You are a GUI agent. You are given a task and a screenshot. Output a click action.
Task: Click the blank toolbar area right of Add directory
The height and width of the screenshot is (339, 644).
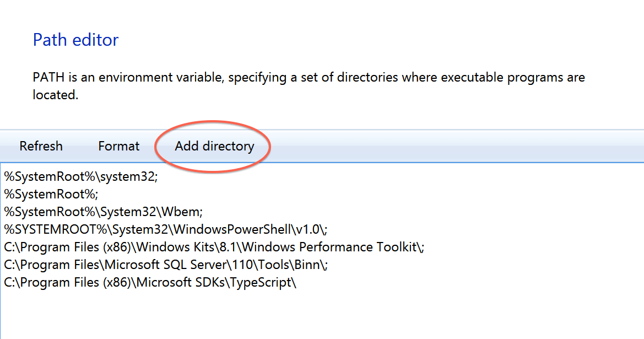(456, 146)
